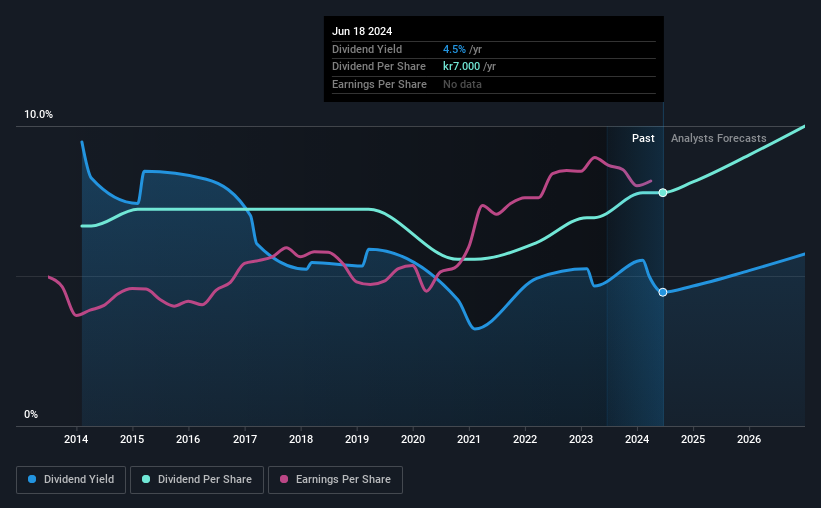Click the 2017 x-axis year label

[245, 439]
